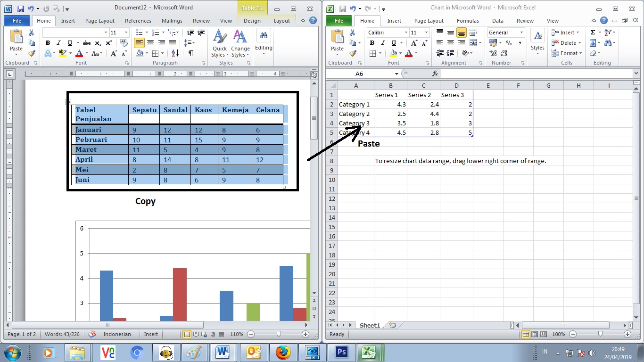Apply strikethrough in Word Font group
Viewport: 644px width, 362px height.
point(86,43)
